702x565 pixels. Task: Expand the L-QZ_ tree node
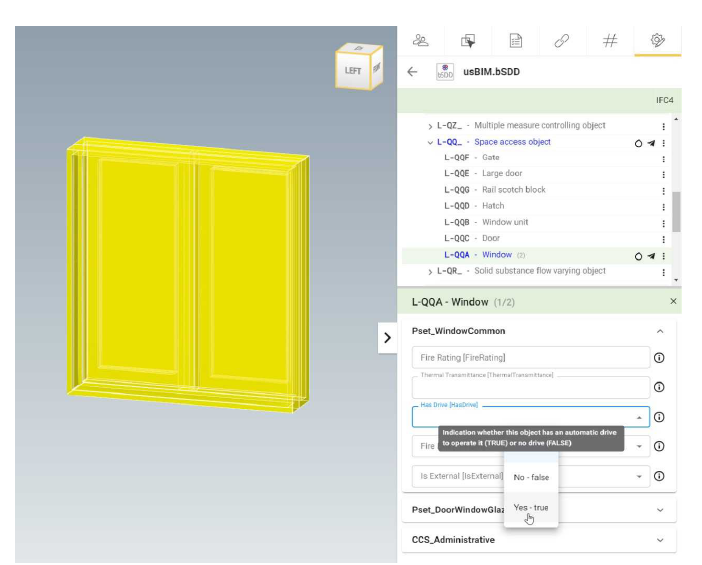pyautogui.click(x=430, y=127)
